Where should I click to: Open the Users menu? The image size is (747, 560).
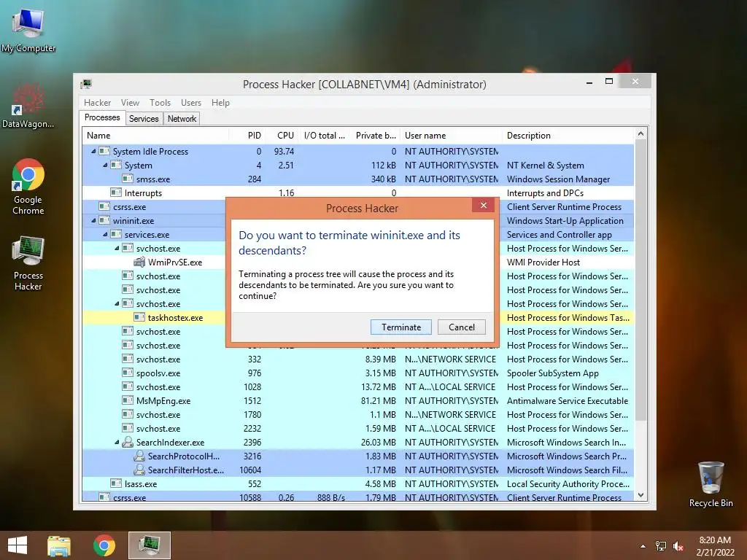[x=191, y=102]
